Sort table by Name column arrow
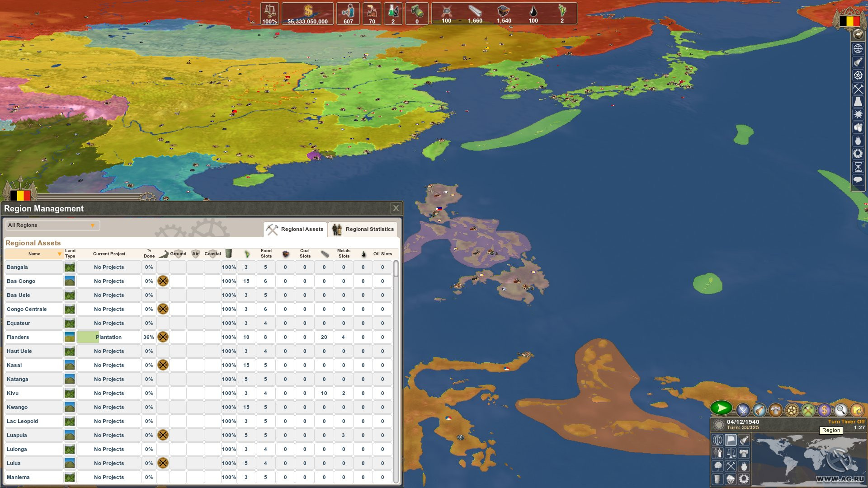This screenshot has width=868, height=488. [x=59, y=254]
